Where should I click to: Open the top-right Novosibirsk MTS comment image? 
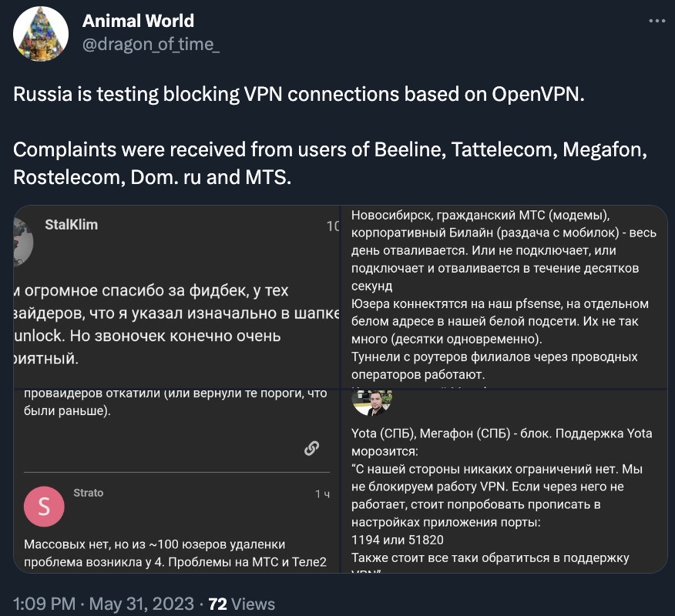[505, 296]
